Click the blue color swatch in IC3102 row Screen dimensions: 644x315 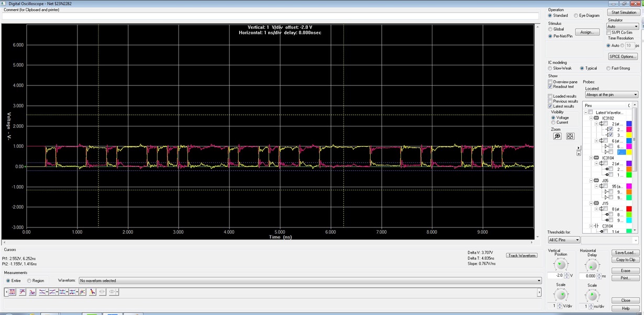pyautogui.click(x=629, y=124)
